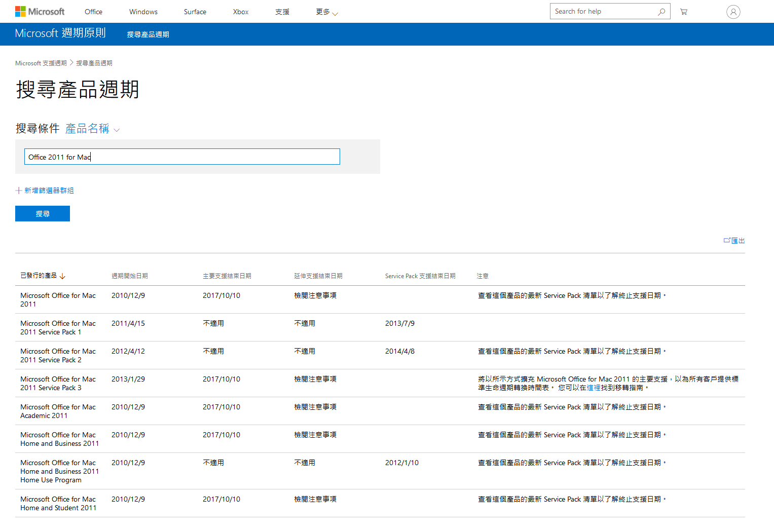Select Office for Mac Home and Business 2011 row
The image size is (774, 532).
59,439
